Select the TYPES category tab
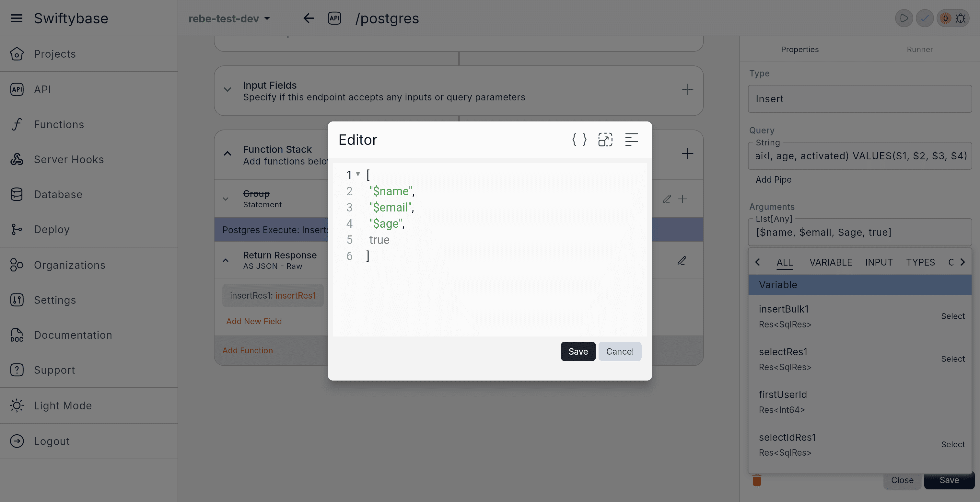This screenshot has width=980, height=502. point(920,262)
